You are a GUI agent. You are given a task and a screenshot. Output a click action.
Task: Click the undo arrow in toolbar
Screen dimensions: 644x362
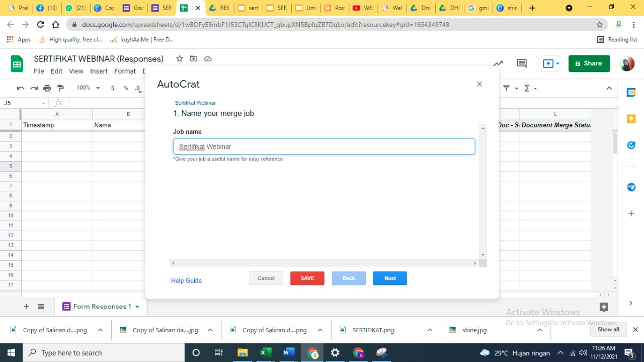pos(21,88)
